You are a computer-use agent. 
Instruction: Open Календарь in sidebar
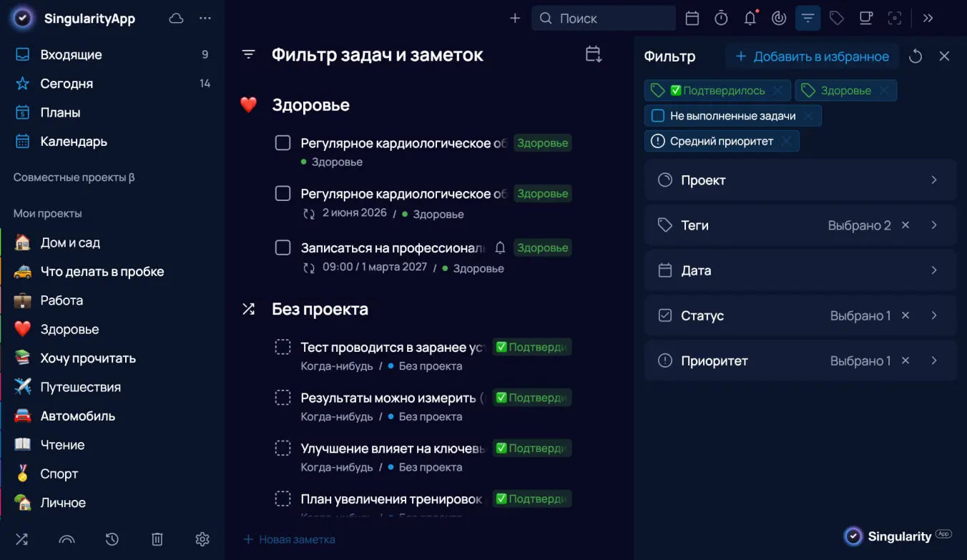[112, 142]
